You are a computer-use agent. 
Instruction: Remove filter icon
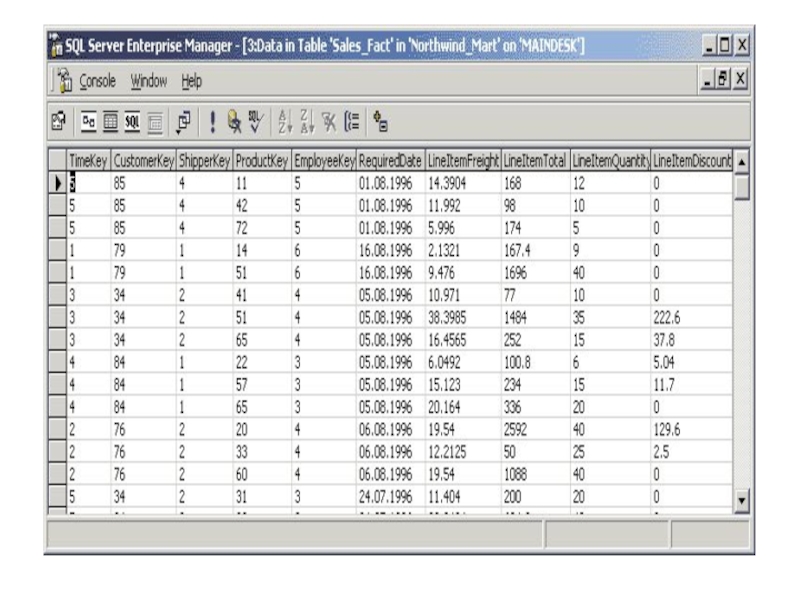point(329,122)
